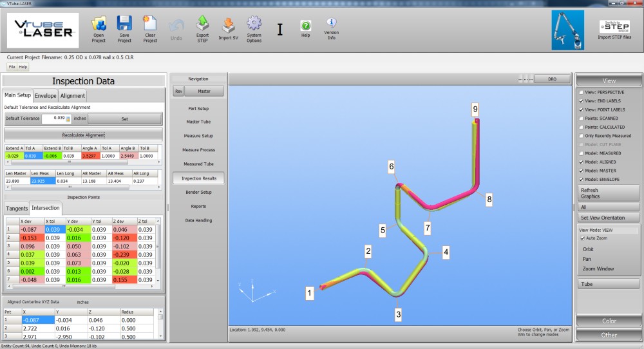Image resolution: width=644 pixels, height=349 pixels.
Task: Click the Default Tolerance input field
Action: click(x=54, y=118)
